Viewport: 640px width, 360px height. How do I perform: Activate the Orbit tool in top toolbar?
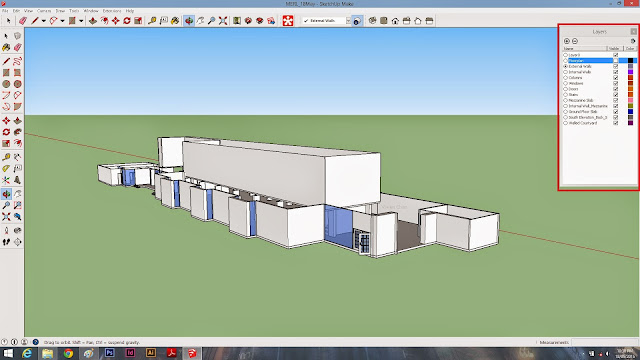pyautogui.click(x=189, y=20)
